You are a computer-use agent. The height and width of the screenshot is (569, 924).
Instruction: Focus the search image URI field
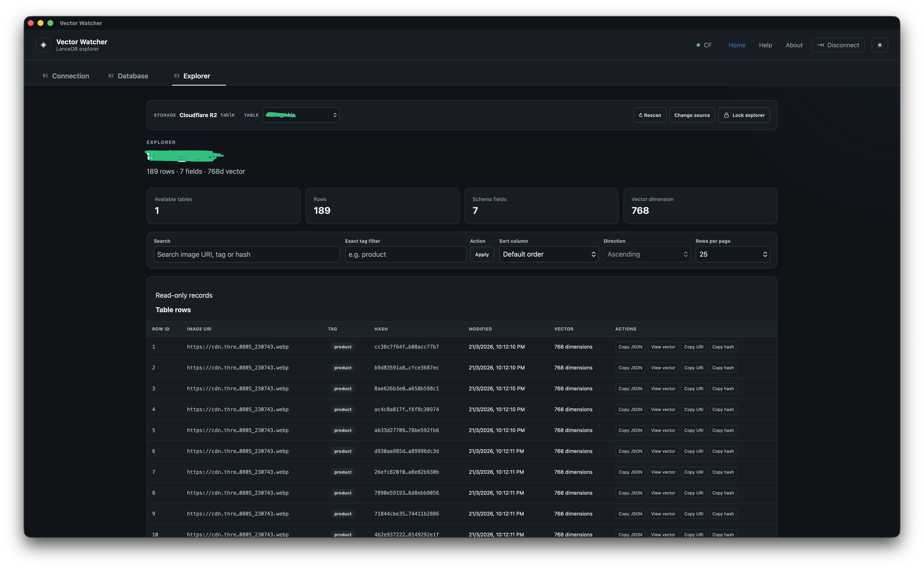[247, 254]
